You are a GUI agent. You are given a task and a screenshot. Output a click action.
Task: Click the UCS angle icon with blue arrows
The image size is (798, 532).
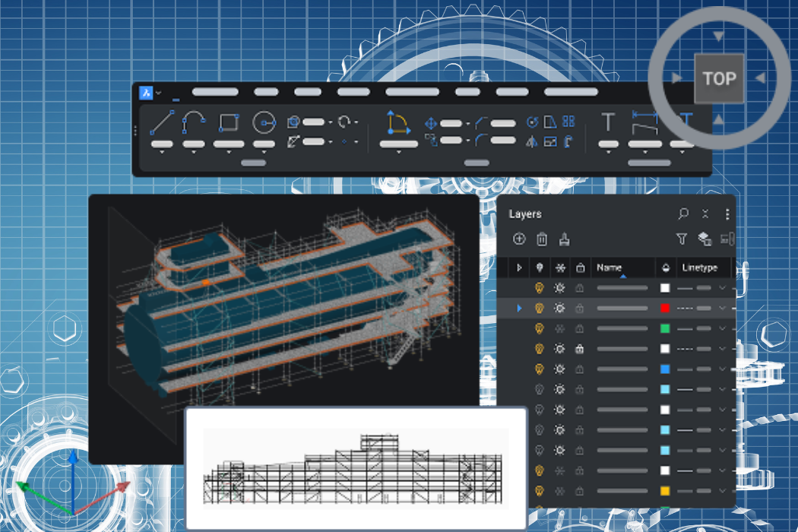coord(397,122)
